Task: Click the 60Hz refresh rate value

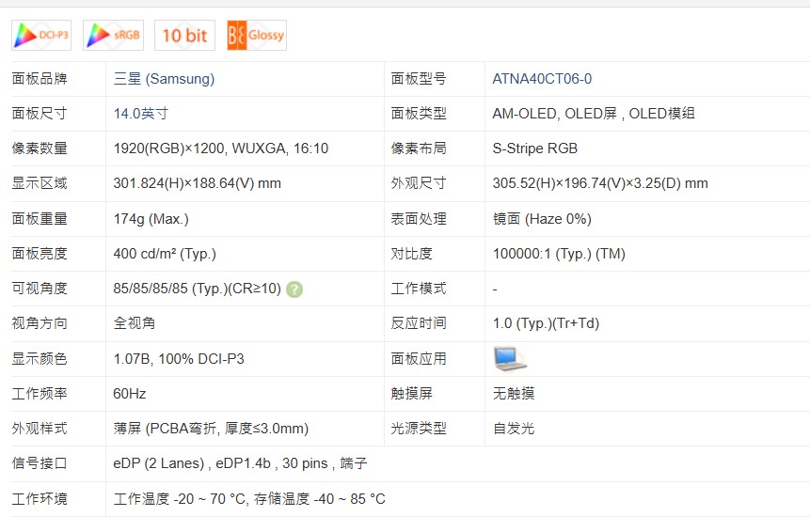Action: point(130,394)
